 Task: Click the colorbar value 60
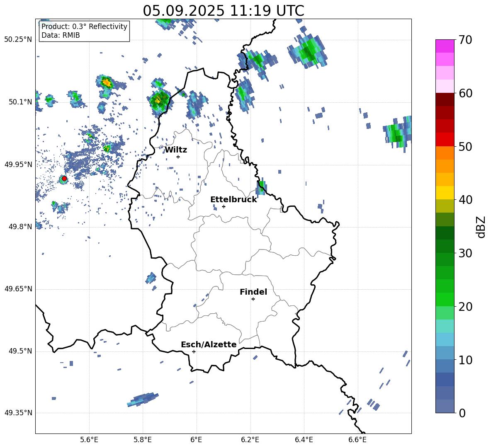tap(465, 93)
